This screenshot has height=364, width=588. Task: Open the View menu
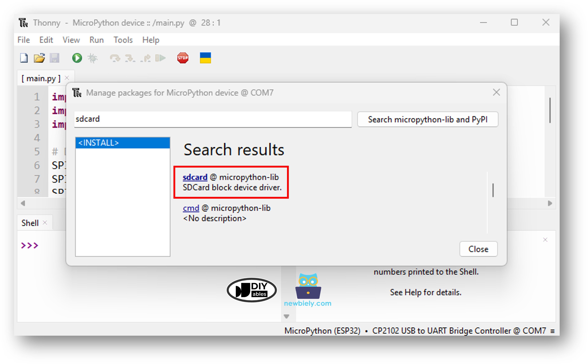[x=71, y=40]
